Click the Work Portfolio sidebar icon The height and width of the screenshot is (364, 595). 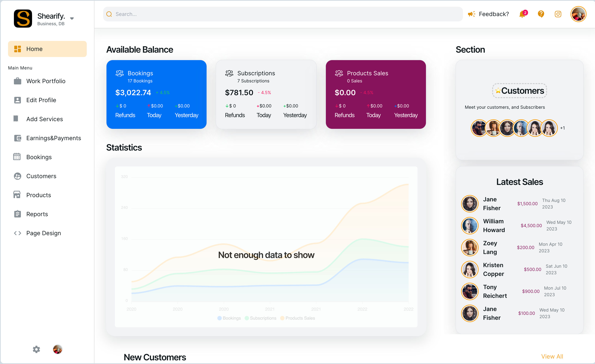[x=17, y=81]
